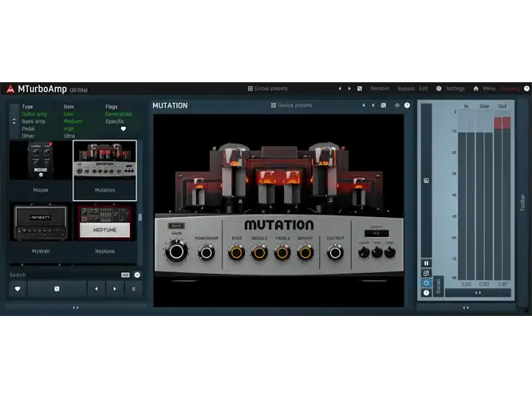Open the meter panel help icon

click(x=427, y=293)
